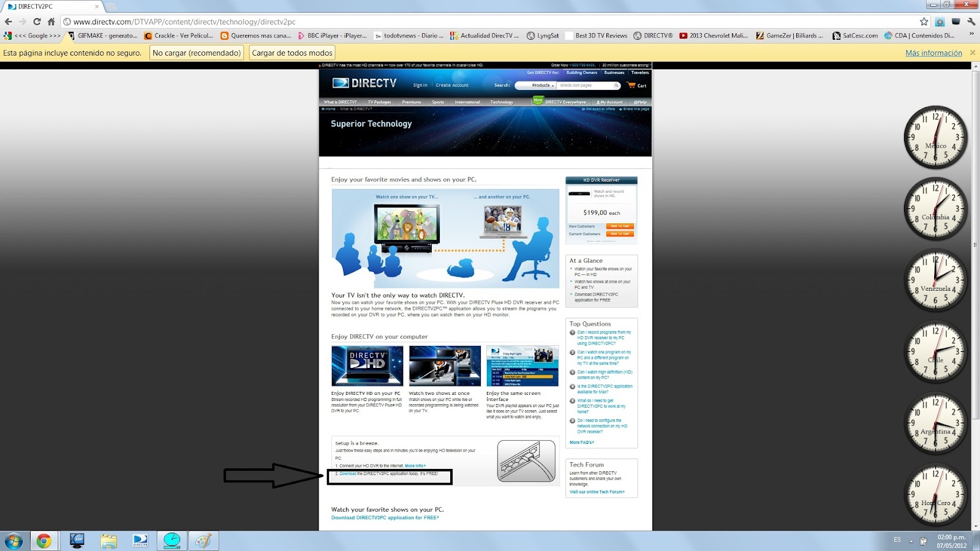Select the TV Packages menu

pos(379,102)
